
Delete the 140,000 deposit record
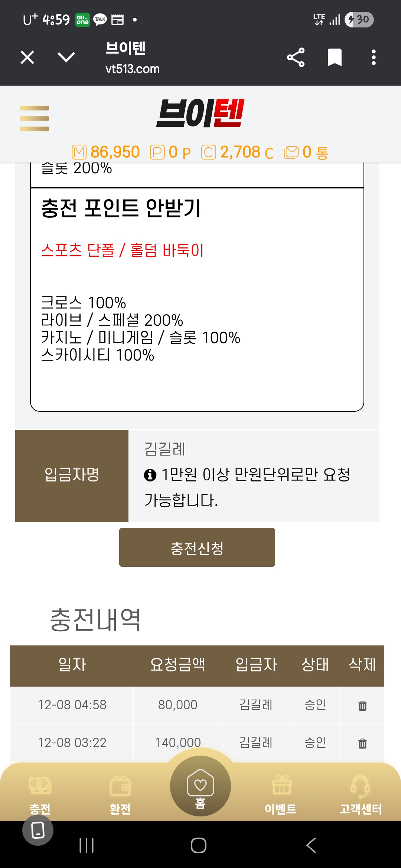coord(362,743)
